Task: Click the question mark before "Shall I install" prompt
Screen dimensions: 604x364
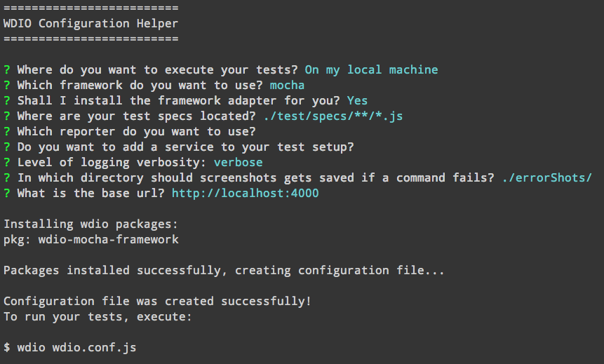Action: point(7,101)
